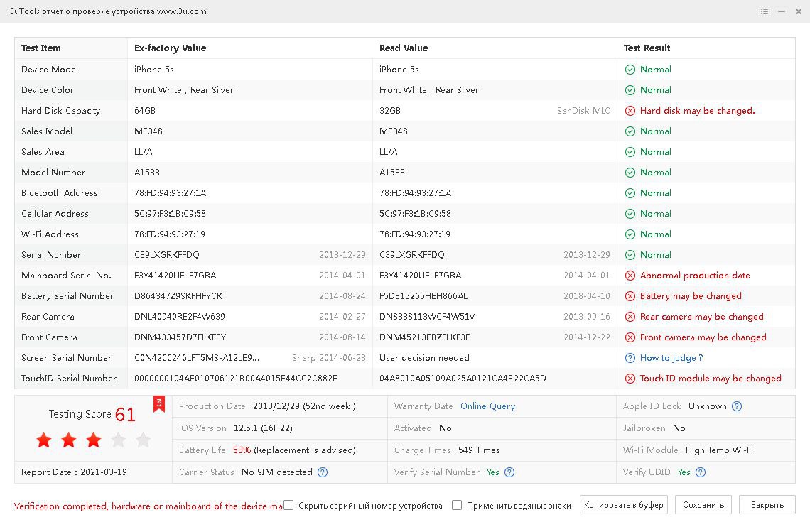Click screen serial C0N4266246LFT5MS-A12LE9...
The width and height of the screenshot is (810, 532).
pyautogui.click(x=197, y=358)
